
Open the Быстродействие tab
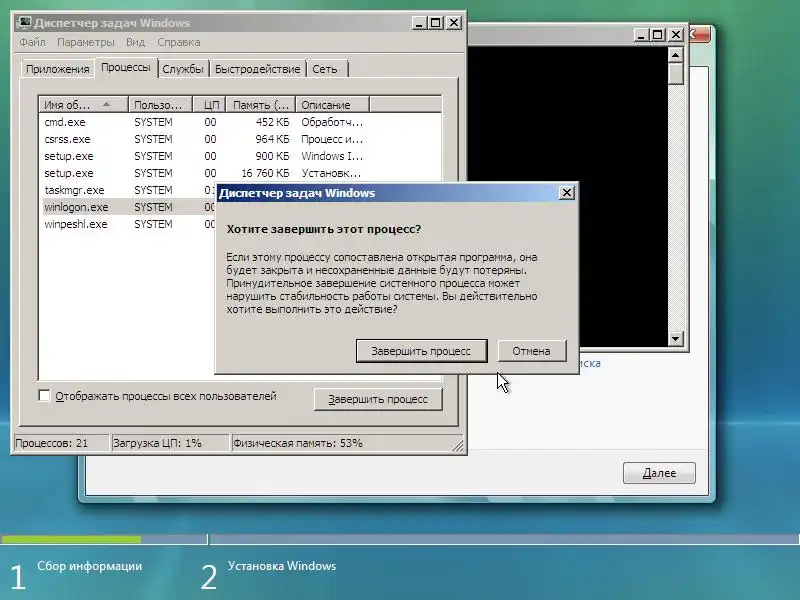[x=258, y=69]
